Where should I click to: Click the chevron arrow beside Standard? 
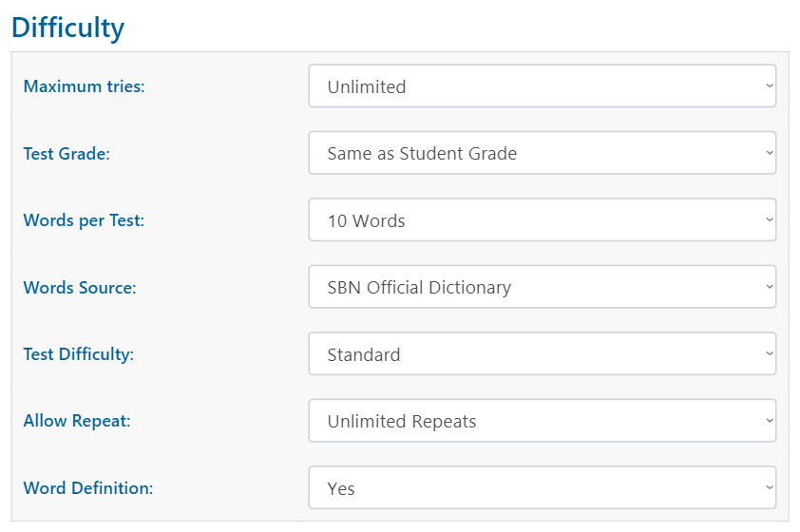pyautogui.click(x=768, y=354)
